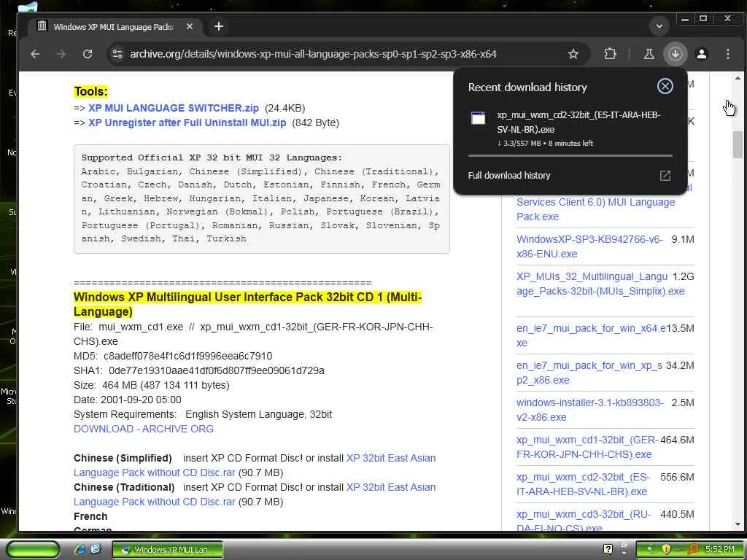Download xp_mui_wxm_cd2-32bit file from list
Screen dimensions: 747x560
[583, 484]
